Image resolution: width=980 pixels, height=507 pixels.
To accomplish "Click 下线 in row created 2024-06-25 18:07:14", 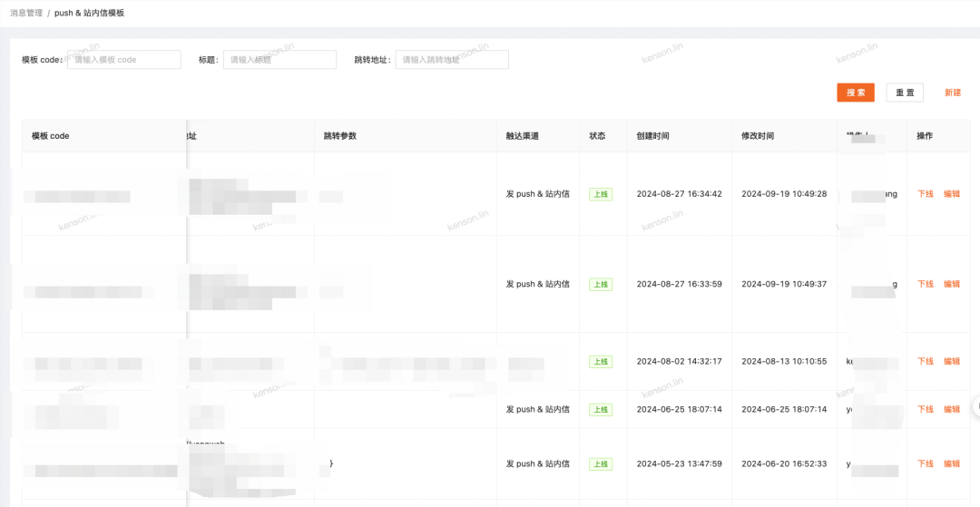I will (925, 410).
